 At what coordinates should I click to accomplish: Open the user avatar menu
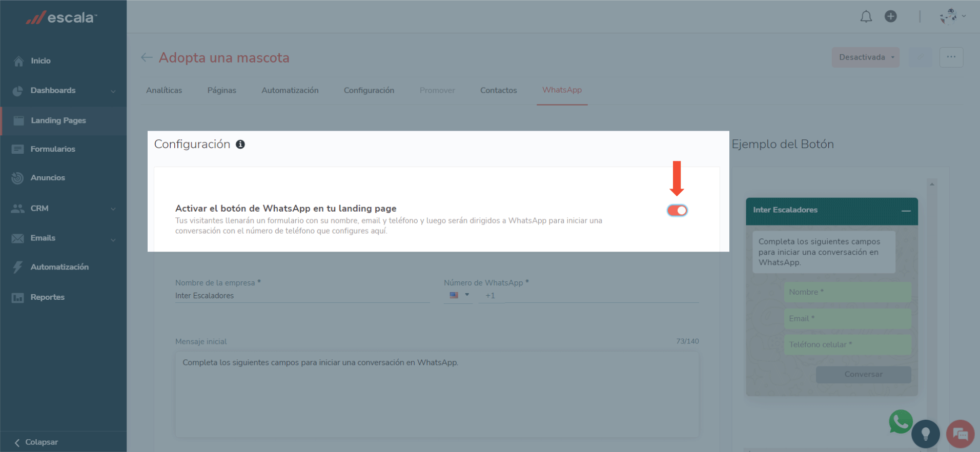952,16
